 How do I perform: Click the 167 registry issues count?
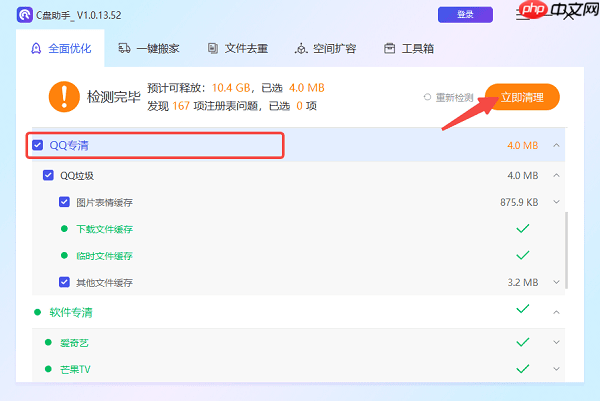click(x=181, y=106)
